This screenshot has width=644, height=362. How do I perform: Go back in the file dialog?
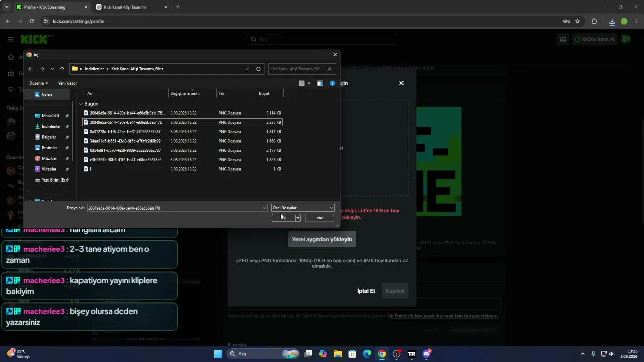coord(31,69)
